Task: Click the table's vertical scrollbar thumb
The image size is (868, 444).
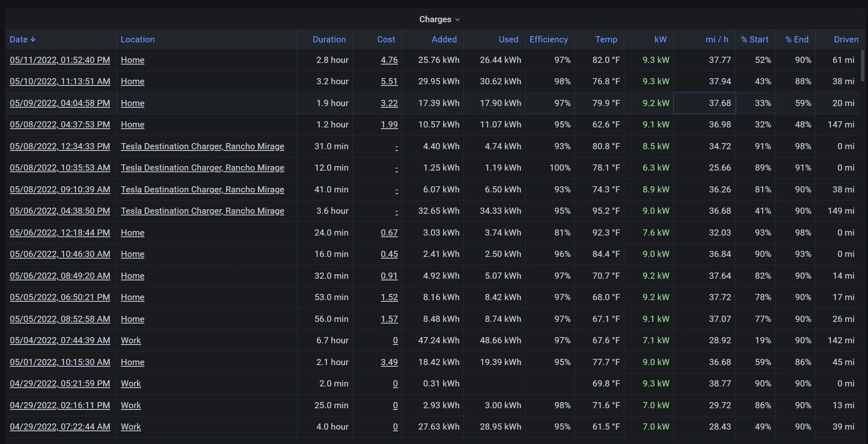Action: [x=863, y=66]
